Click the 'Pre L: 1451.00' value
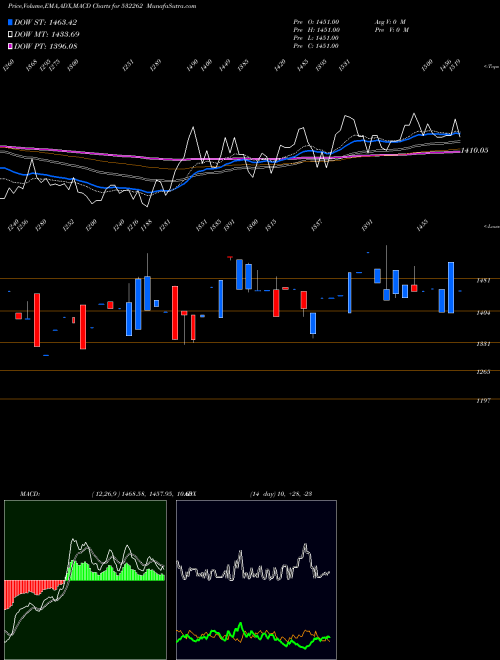This screenshot has height=660, width=500. click(x=316, y=38)
